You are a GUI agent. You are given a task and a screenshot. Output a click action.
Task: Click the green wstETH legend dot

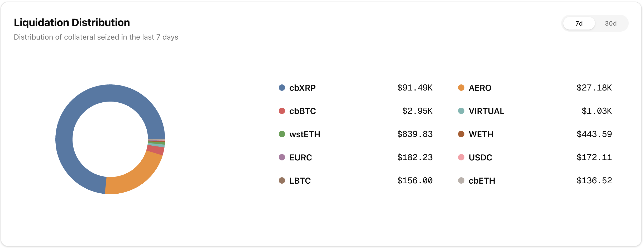(x=282, y=134)
